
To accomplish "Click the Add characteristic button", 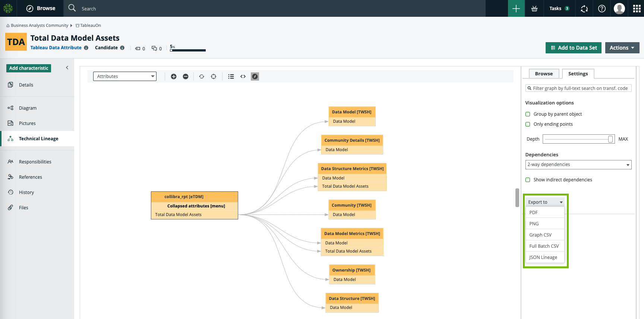I will point(29,68).
